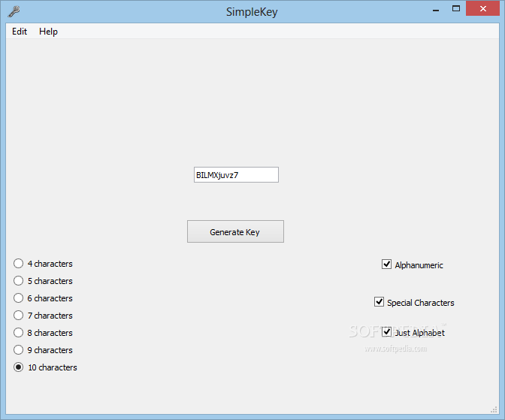Click the Generate Key button
The height and width of the screenshot is (420, 505).
pos(235,231)
